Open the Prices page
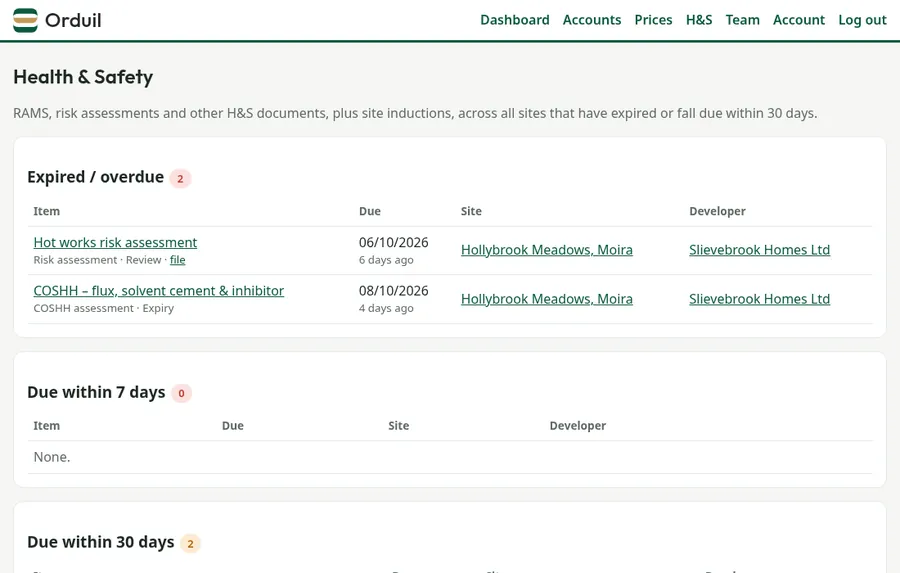Viewport: 900px width, 573px height. pyautogui.click(x=653, y=20)
